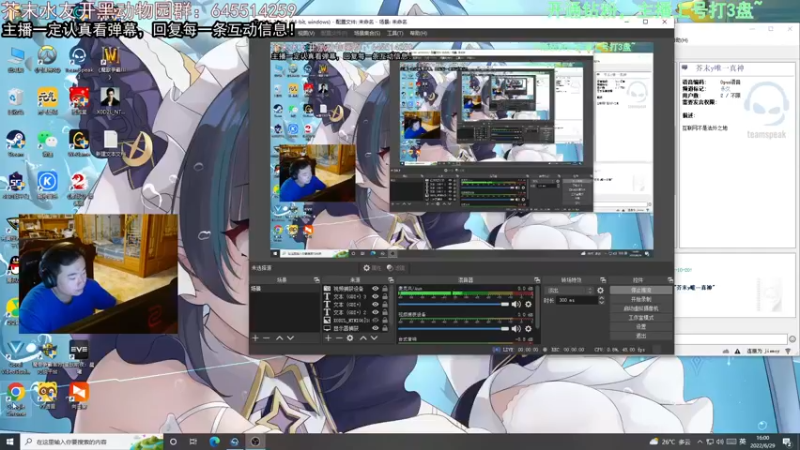Screen dimensions: 800x450
Task: Pop out the Scene Transitions dock panel
Action: pyautogui.click(x=603, y=280)
